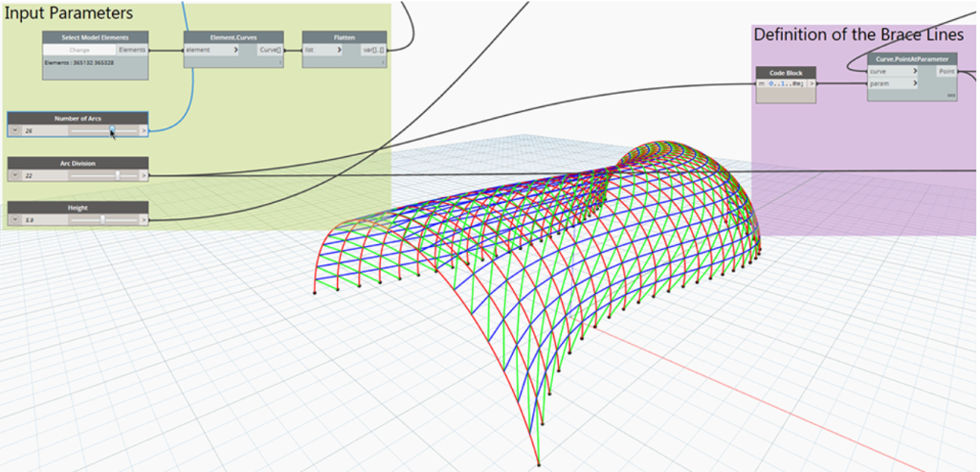Expand Arc Division slider settings
This screenshot has height=472, width=980.
[15, 176]
